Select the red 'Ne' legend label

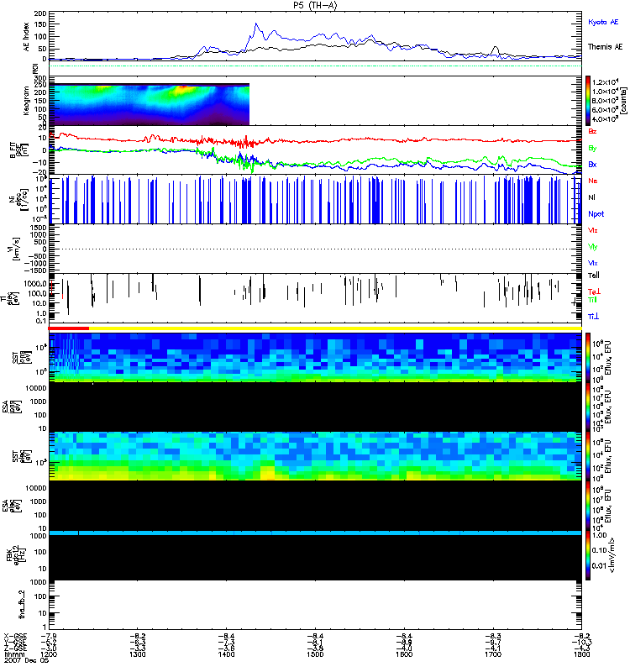click(x=593, y=181)
